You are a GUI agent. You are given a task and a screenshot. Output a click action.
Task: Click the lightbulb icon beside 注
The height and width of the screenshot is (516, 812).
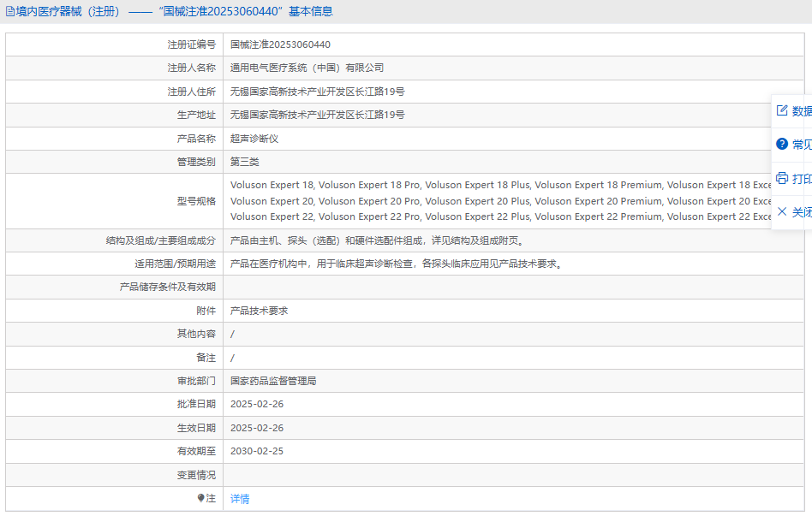[x=201, y=498]
